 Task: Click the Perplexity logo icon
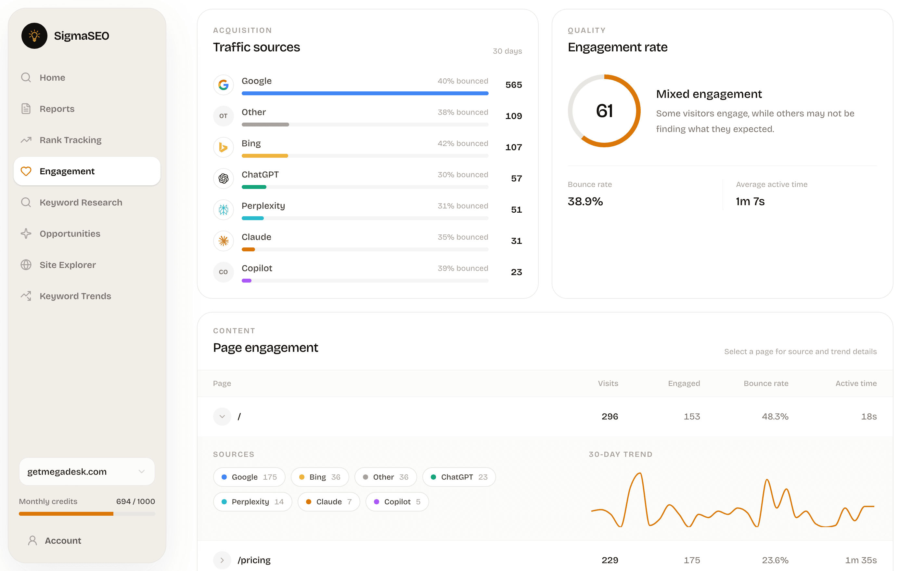tap(223, 210)
